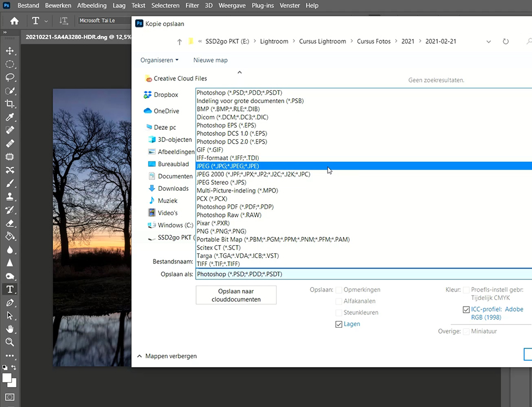Activate the Blur tool
The image size is (532, 407).
(10, 250)
